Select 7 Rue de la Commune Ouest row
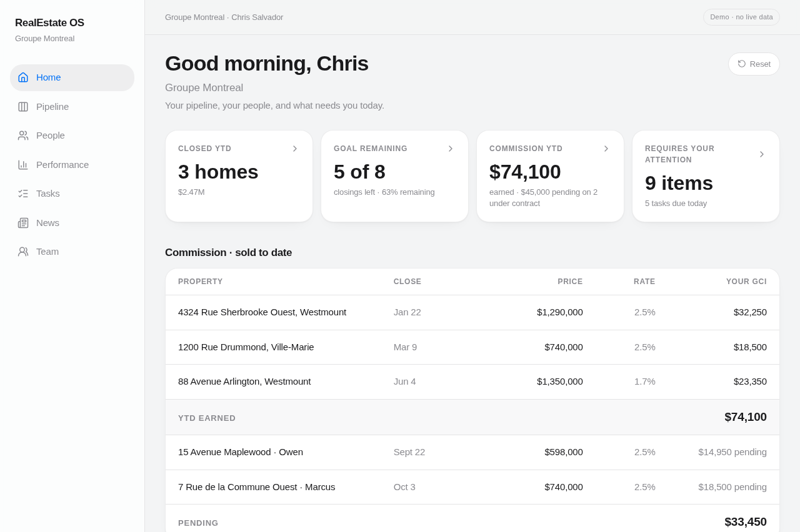This screenshot has height=532, width=800. (x=472, y=487)
